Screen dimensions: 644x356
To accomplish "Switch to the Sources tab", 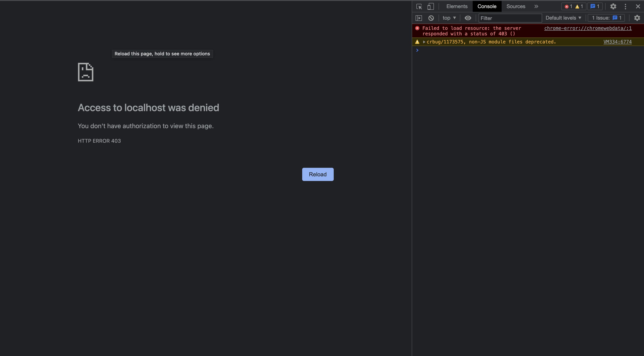I will point(515,6).
